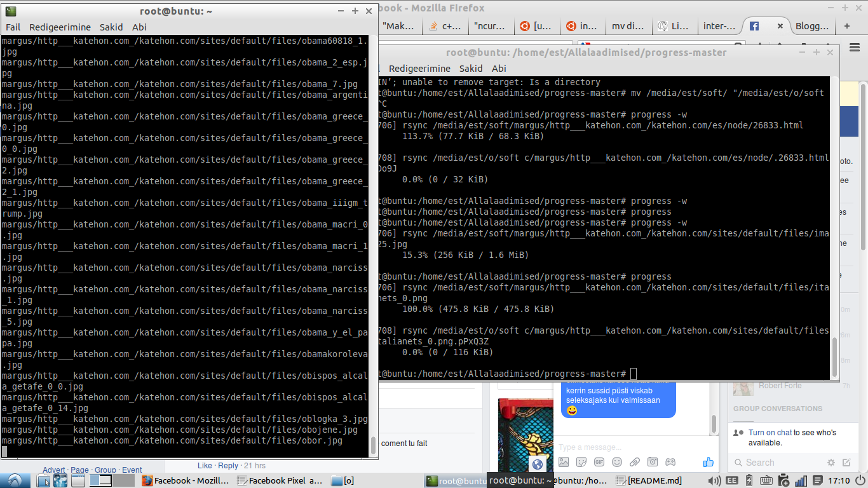The height and width of the screenshot is (488, 868).
Task: Open a new Firefox tab
Action: click(x=847, y=26)
